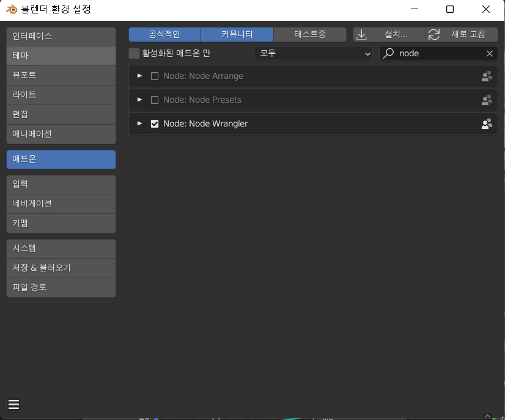This screenshot has width=505, height=420.
Task: Click the community icon on Node Presets row
Action: pos(487,100)
